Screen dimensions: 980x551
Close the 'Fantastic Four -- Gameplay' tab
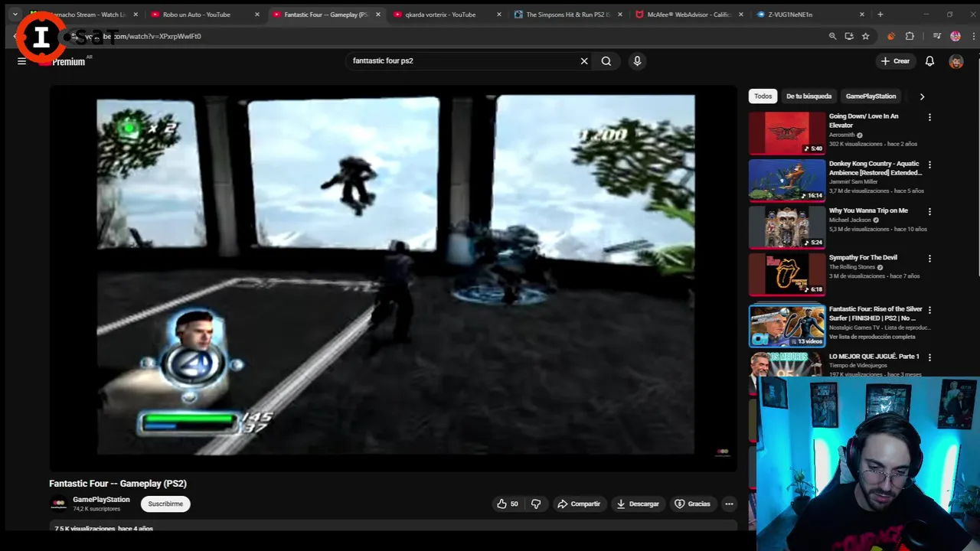point(378,15)
